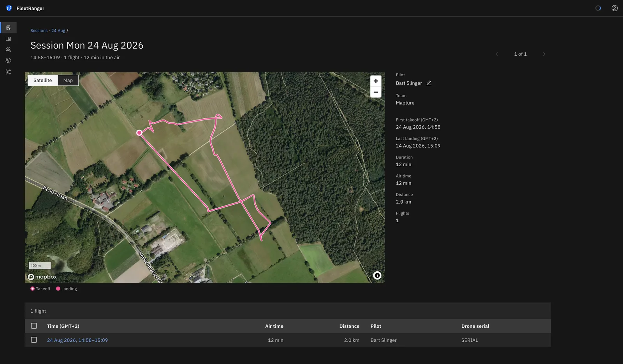Click the Distance column header
The height and width of the screenshot is (364, 623).
click(349, 326)
